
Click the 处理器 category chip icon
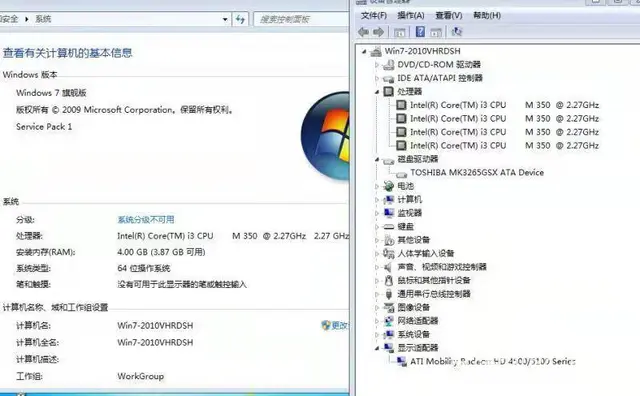tap(389, 91)
